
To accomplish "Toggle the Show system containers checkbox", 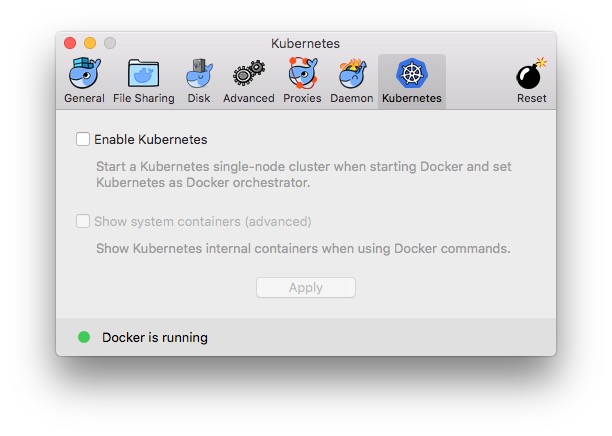I will 83,221.
